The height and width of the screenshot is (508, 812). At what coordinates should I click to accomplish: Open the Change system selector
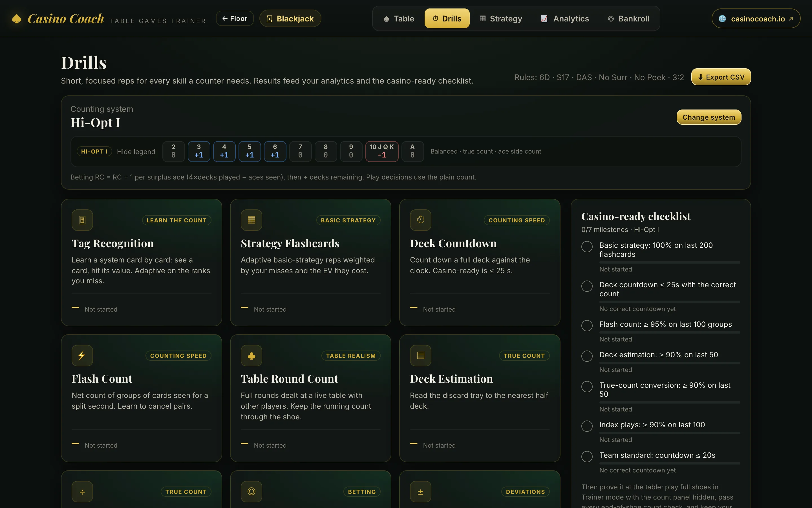click(x=709, y=117)
